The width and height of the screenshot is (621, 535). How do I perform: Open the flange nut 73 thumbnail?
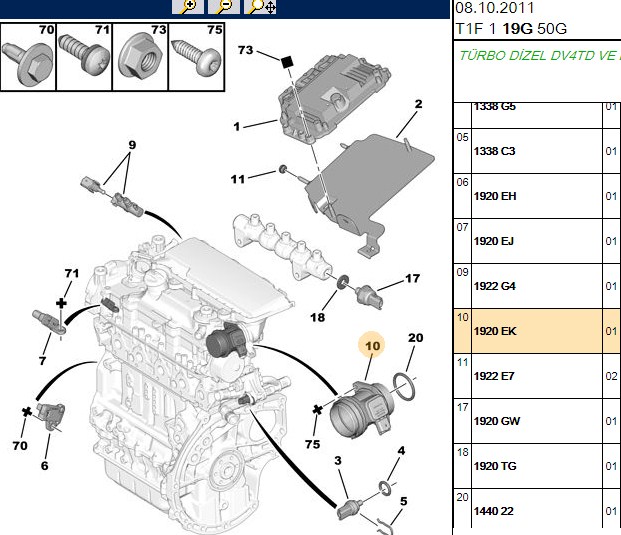[141, 57]
